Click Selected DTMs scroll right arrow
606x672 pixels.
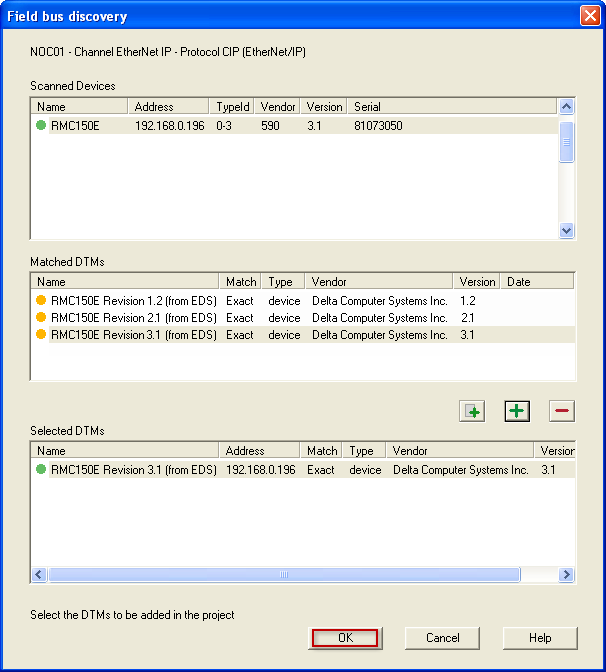(x=567, y=574)
